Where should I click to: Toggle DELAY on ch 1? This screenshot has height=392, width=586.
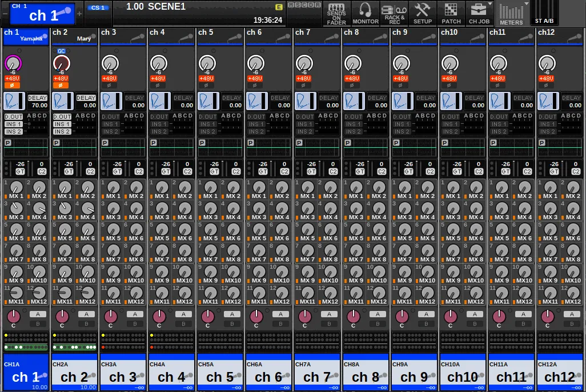(37, 98)
